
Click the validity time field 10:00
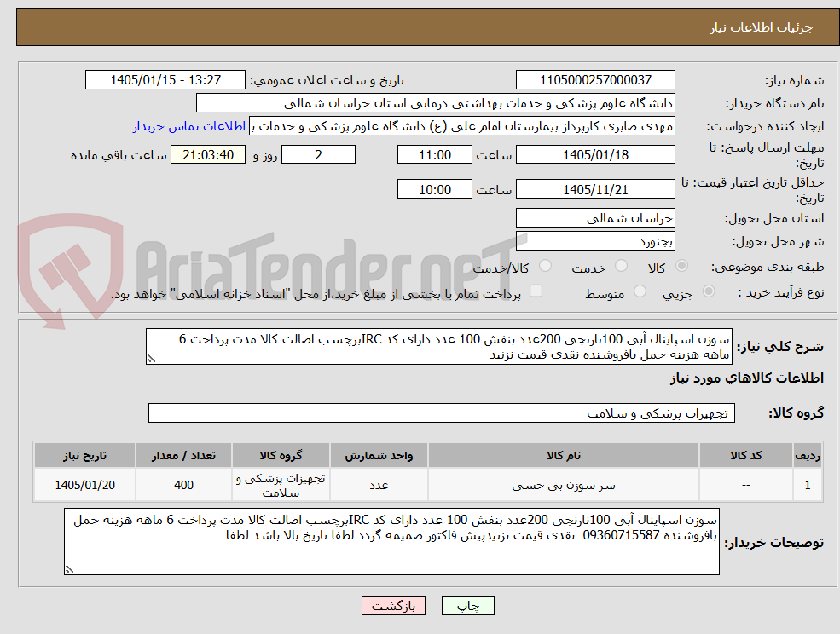click(x=434, y=189)
